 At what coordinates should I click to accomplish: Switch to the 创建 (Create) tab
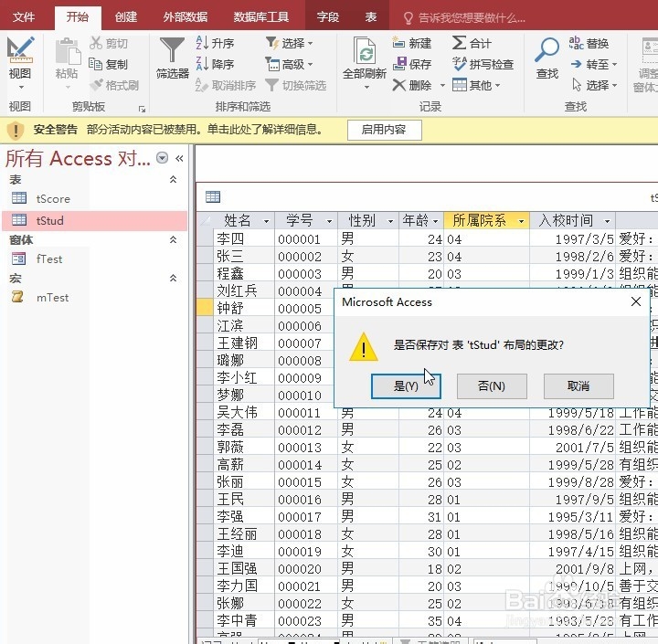126,17
